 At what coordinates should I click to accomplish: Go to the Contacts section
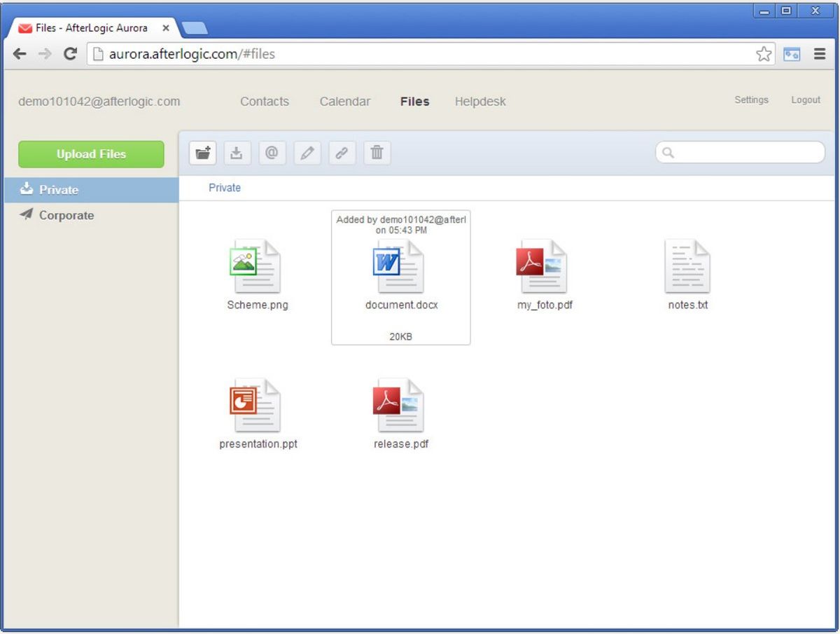[x=265, y=102]
